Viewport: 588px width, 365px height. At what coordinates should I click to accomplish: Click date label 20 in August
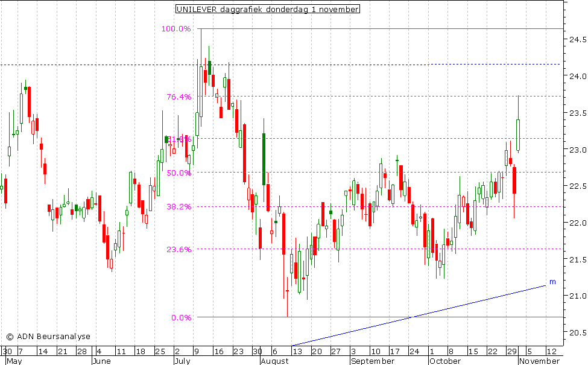(x=317, y=352)
